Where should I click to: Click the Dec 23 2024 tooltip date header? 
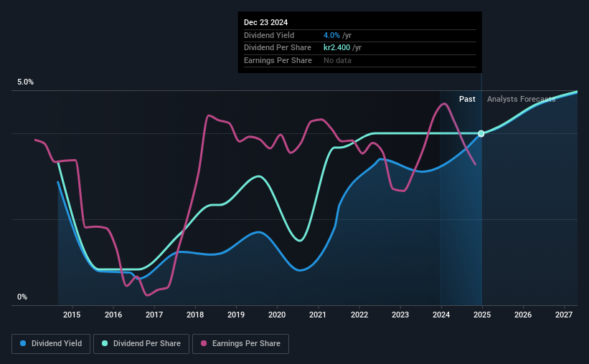[x=265, y=22]
